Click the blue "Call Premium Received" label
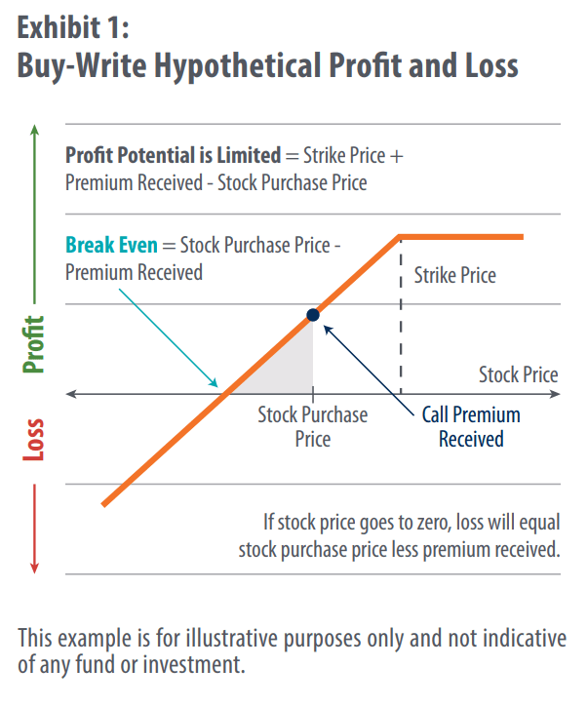The height and width of the screenshot is (707, 588). tap(471, 426)
